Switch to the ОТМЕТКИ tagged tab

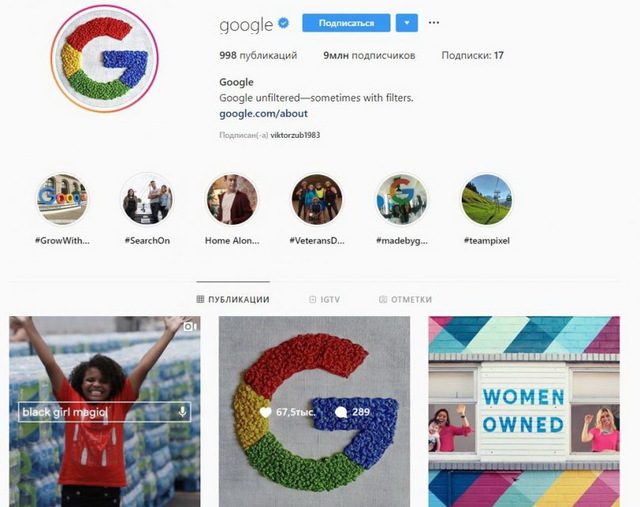(x=405, y=300)
